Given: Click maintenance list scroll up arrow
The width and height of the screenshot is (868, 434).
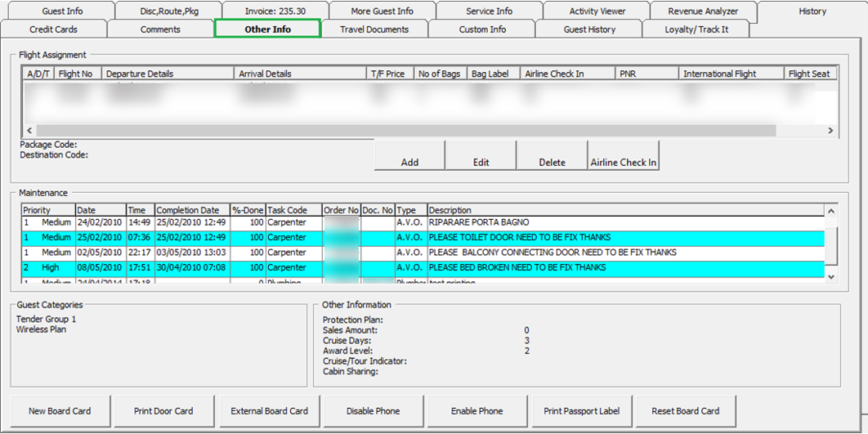Looking at the screenshot, I should click(x=830, y=210).
